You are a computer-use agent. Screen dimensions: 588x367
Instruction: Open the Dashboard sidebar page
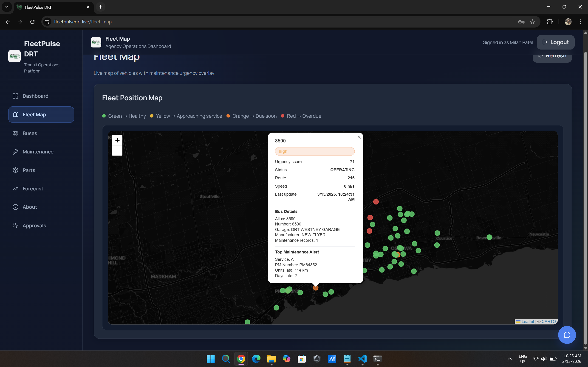35,96
